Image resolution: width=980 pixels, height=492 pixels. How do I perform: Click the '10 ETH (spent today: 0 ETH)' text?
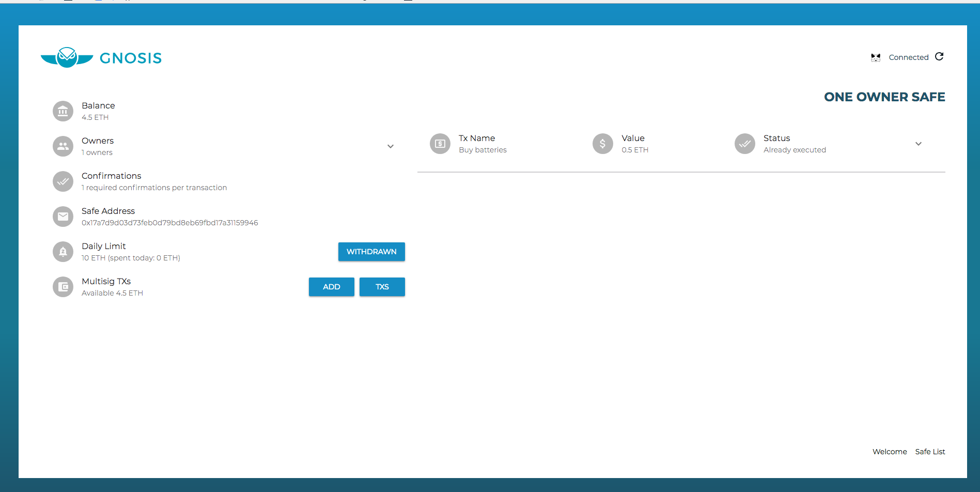click(x=131, y=258)
